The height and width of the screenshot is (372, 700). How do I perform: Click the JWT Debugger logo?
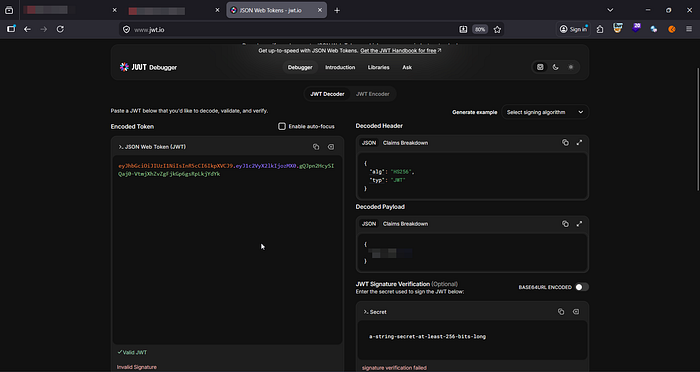pos(148,67)
